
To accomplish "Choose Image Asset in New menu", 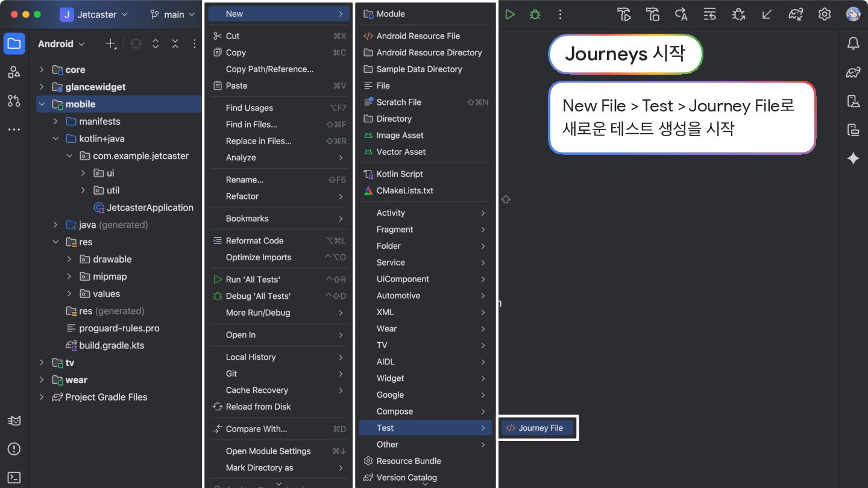I will click(x=426, y=136).
